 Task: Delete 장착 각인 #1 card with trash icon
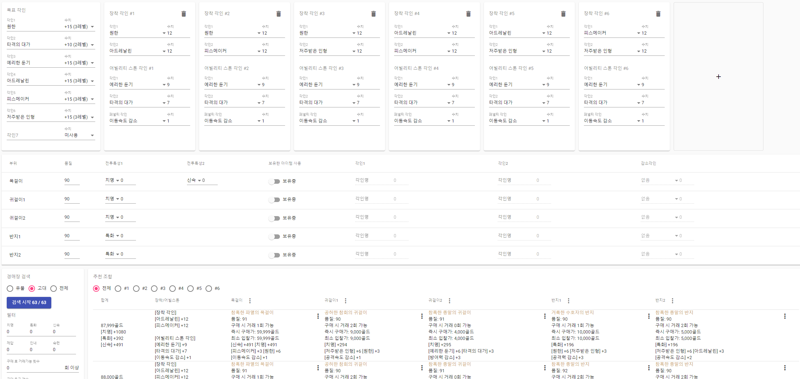(x=184, y=14)
